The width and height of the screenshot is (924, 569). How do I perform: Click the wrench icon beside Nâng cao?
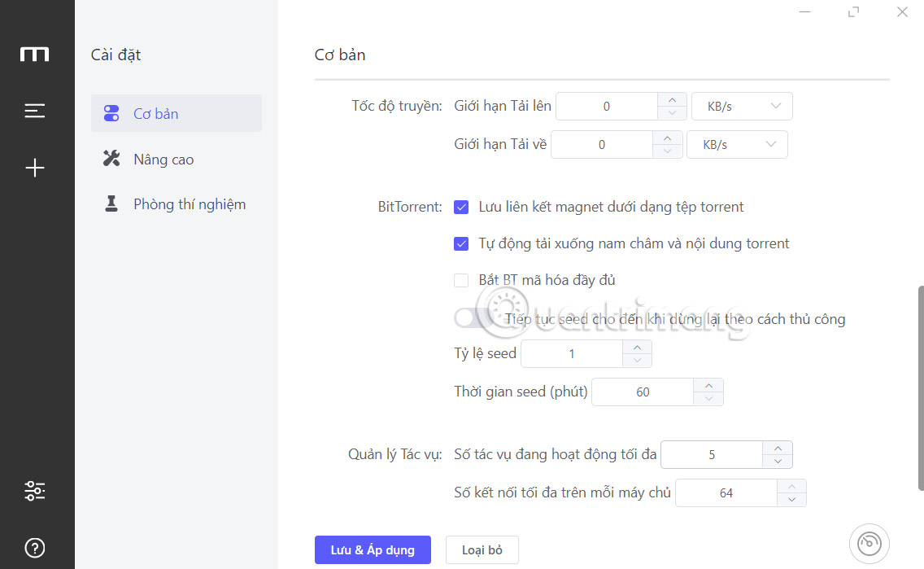pyautogui.click(x=111, y=159)
